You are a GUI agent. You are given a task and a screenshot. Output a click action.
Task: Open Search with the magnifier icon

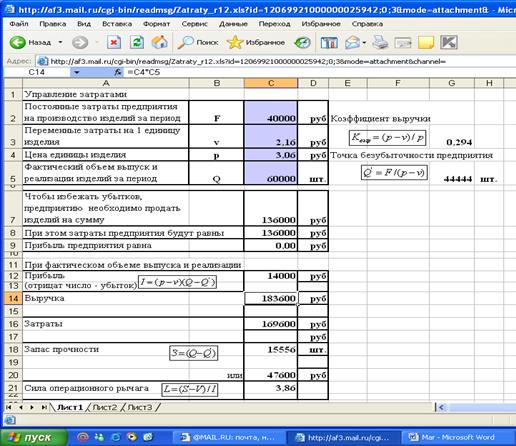click(197, 42)
